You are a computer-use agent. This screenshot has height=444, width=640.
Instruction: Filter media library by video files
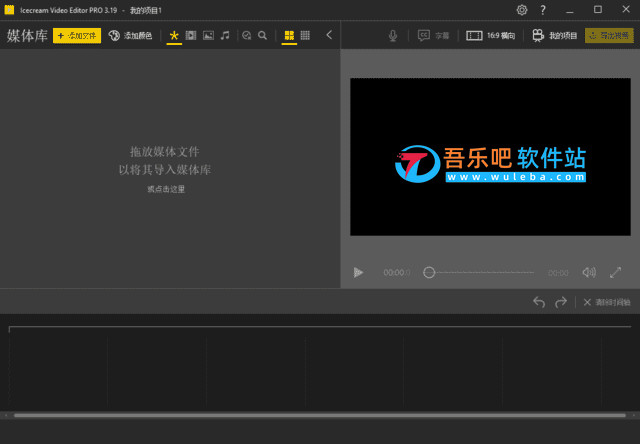click(x=191, y=36)
